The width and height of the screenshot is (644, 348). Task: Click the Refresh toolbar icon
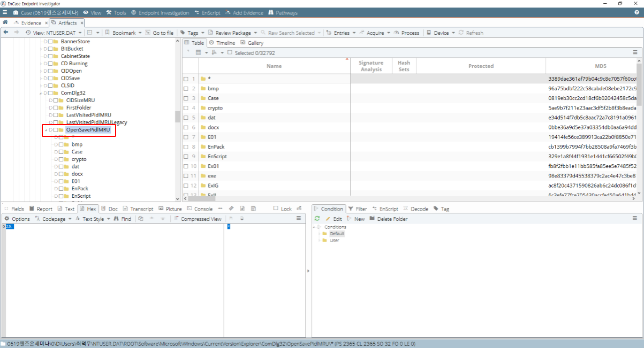461,33
